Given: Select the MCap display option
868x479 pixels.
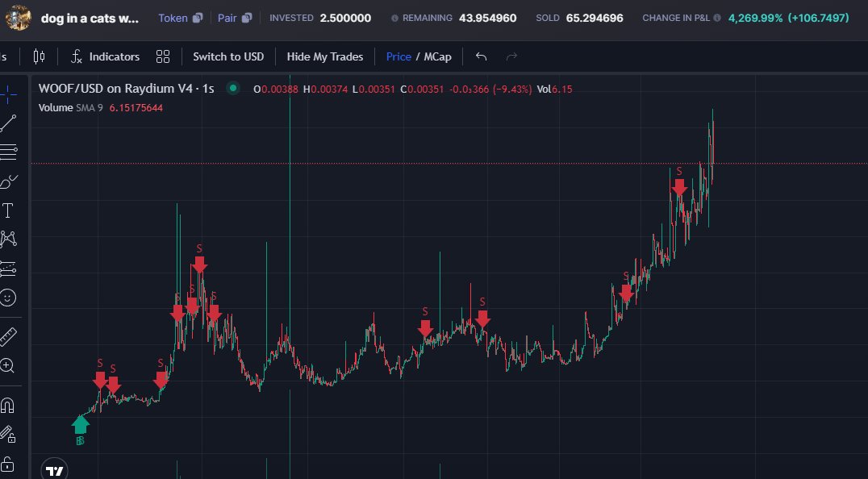Looking at the screenshot, I should 437,56.
